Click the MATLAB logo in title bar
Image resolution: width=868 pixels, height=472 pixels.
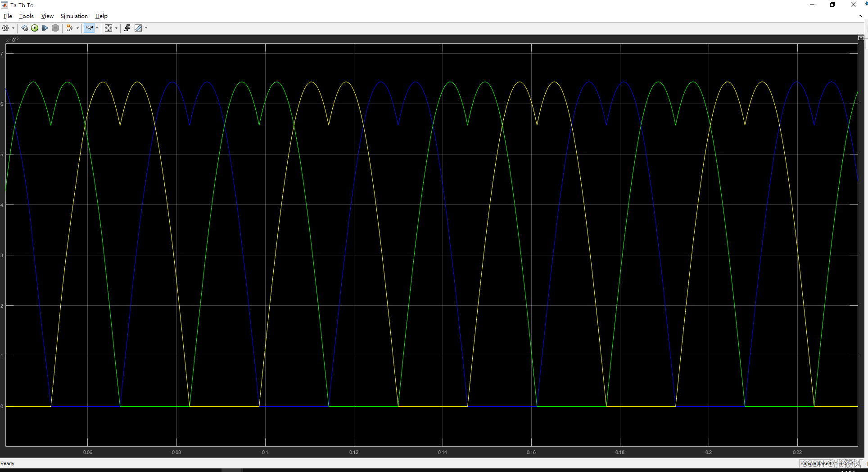click(x=5, y=5)
